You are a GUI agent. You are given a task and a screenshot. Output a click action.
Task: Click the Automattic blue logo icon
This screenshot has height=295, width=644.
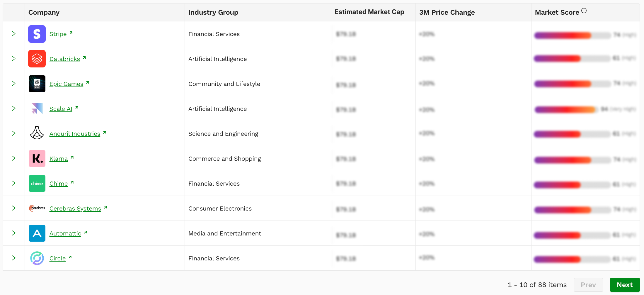pyautogui.click(x=37, y=233)
